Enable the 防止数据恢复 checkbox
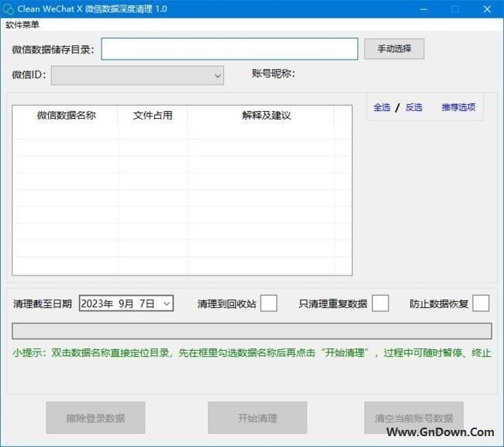The height and width of the screenshot is (447, 504). point(481,303)
